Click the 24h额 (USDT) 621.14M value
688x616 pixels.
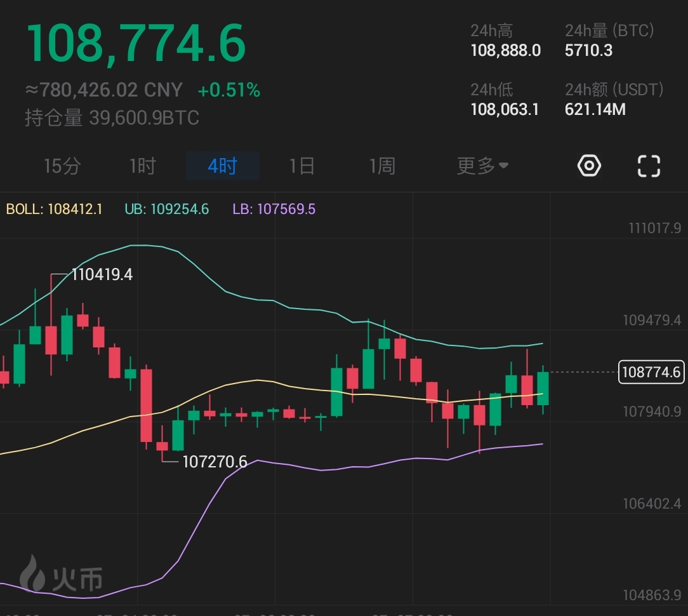click(595, 109)
